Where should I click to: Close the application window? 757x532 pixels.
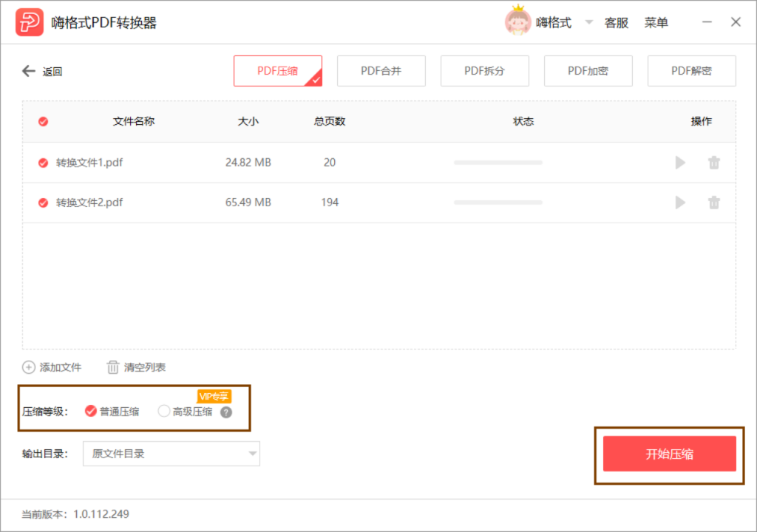click(736, 21)
